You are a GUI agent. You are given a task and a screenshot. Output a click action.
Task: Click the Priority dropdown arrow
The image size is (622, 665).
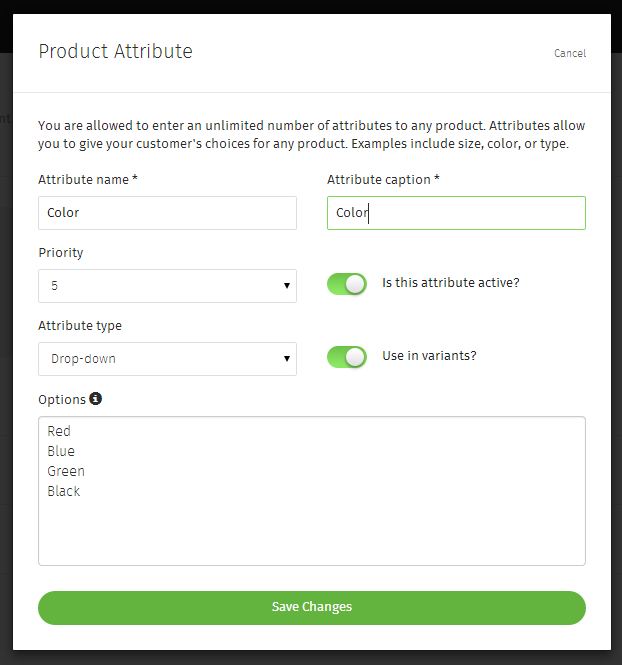[287, 286]
